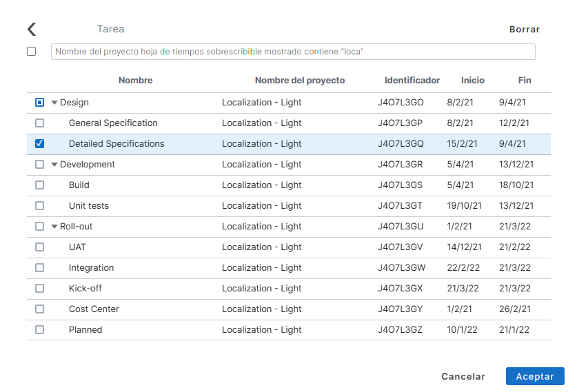Sort by the Inicio column header
This screenshot has height=392, width=577.
click(472, 81)
